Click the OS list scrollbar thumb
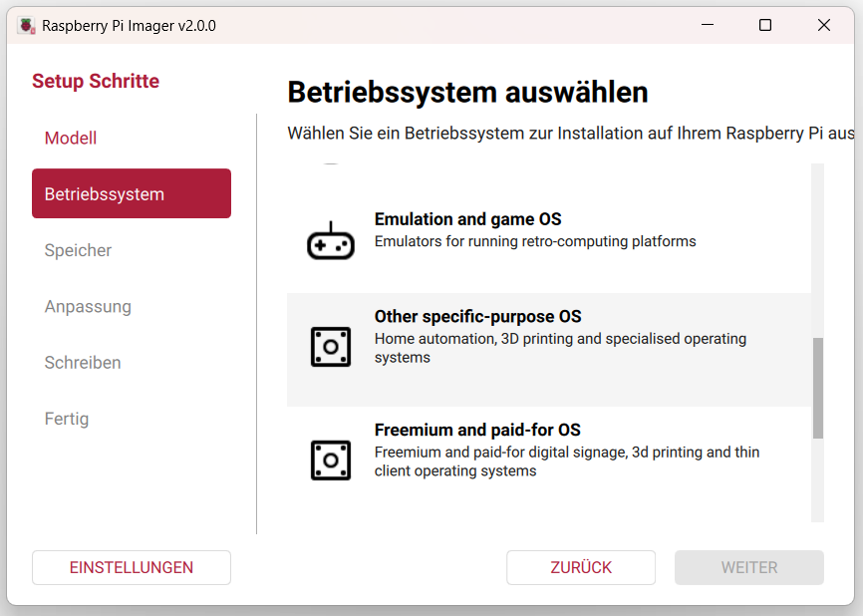The height and width of the screenshot is (616, 863). click(818, 388)
